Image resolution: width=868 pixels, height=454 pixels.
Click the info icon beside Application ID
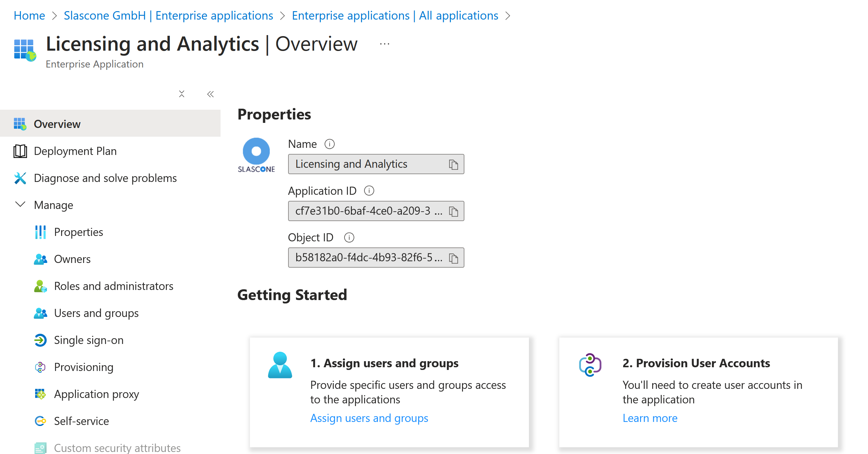point(369,191)
